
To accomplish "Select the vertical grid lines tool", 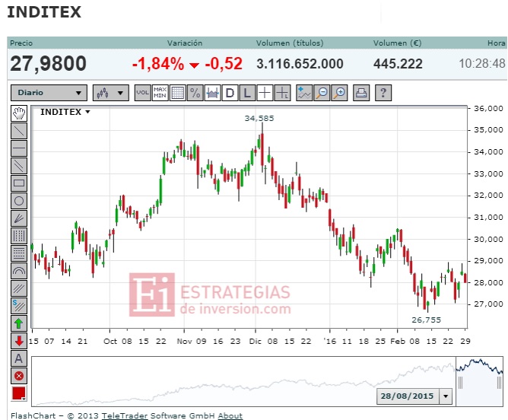I will [19, 236].
